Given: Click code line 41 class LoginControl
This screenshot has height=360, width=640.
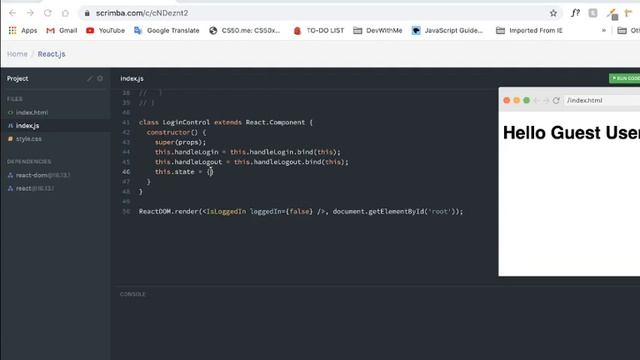Looking at the screenshot, I should pos(226,122).
